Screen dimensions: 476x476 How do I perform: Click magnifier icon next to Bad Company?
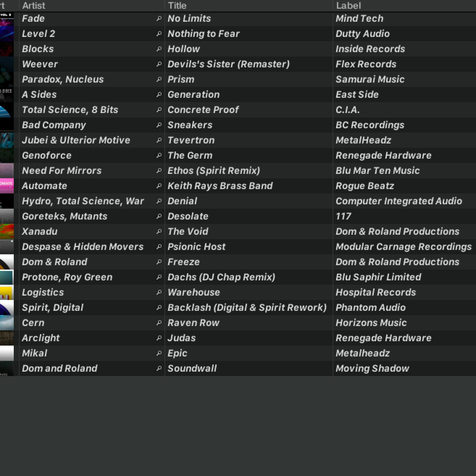(159, 125)
